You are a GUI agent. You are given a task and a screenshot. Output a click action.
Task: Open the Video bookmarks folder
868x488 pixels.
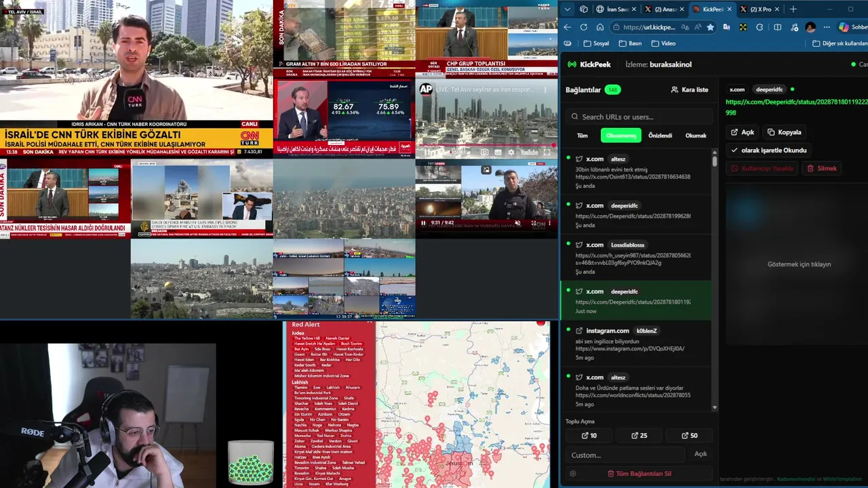(x=663, y=43)
